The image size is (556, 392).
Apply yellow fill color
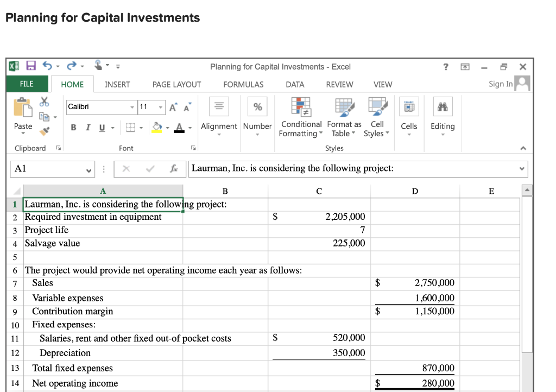click(157, 128)
